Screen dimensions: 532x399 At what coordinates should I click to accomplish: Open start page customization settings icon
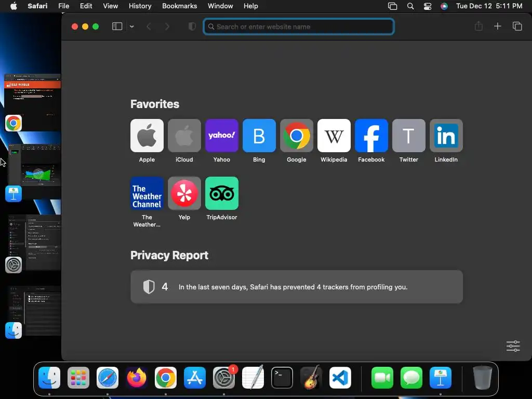tap(513, 346)
